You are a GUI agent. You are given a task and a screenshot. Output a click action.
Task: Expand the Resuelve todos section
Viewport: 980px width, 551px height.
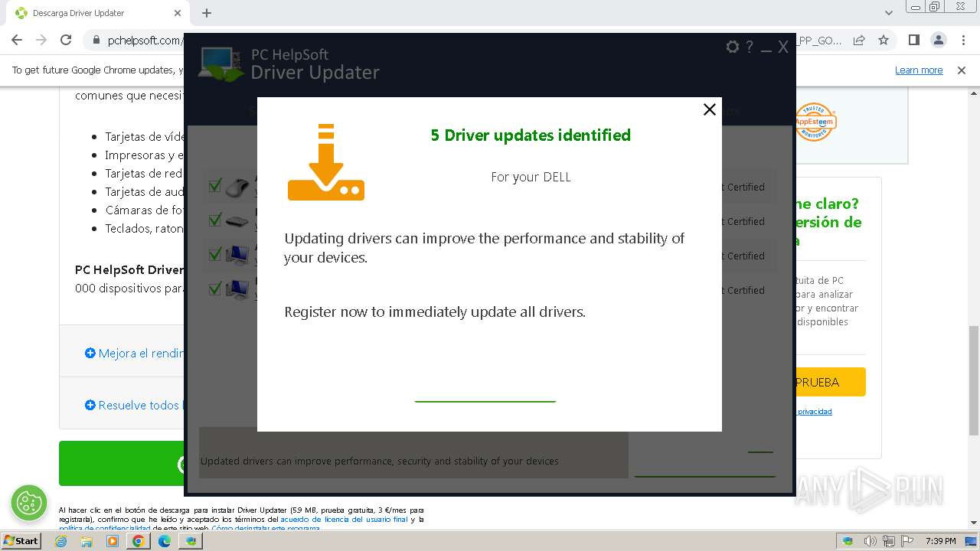[x=132, y=405]
